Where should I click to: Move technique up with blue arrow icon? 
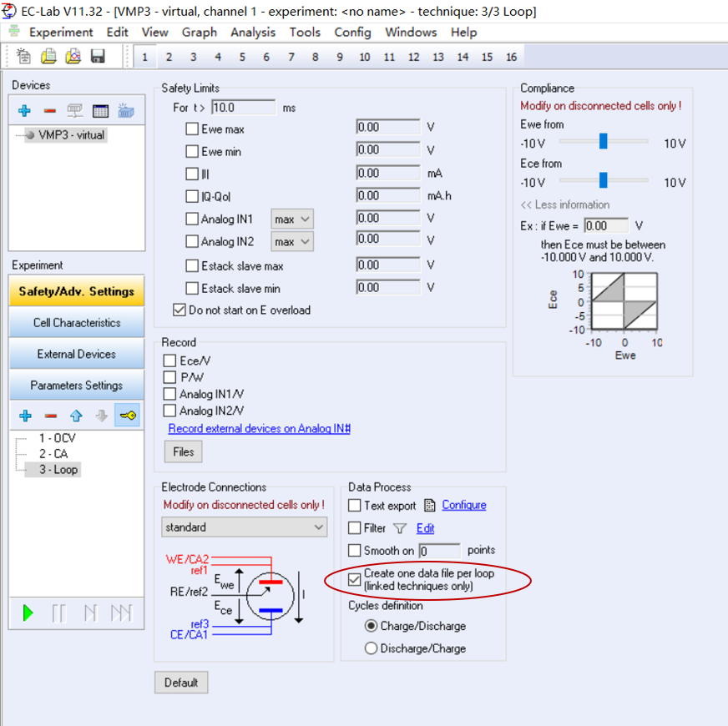tap(76, 416)
